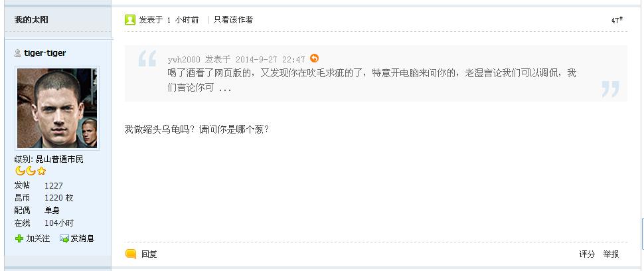
Task: Click the 发消息 send message text
Action: click(x=82, y=238)
